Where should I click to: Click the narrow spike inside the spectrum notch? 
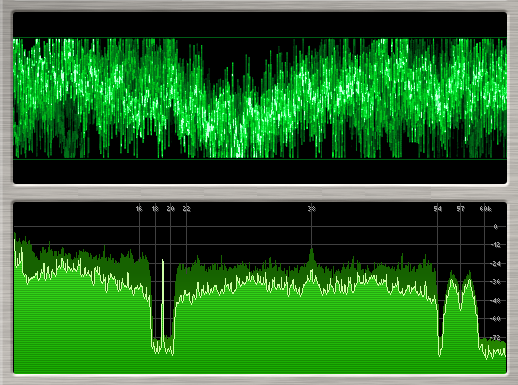tap(163, 300)
